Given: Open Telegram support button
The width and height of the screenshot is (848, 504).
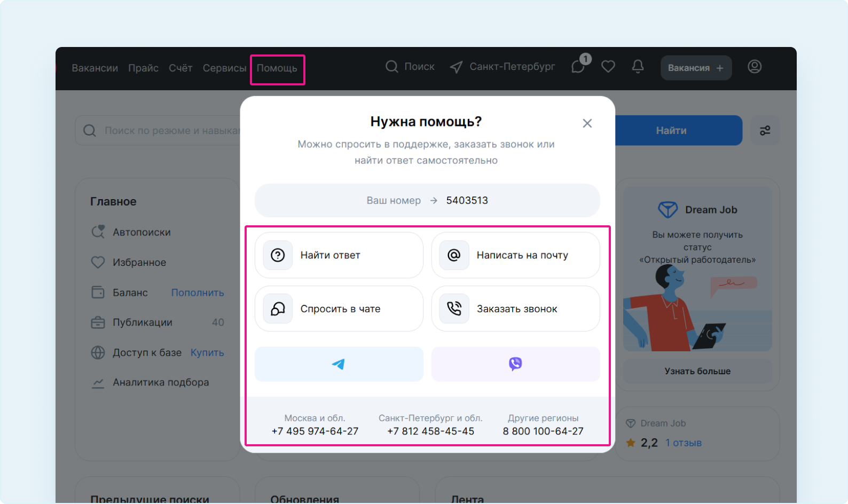Looking at the screenshot, I should coord(339,364).
